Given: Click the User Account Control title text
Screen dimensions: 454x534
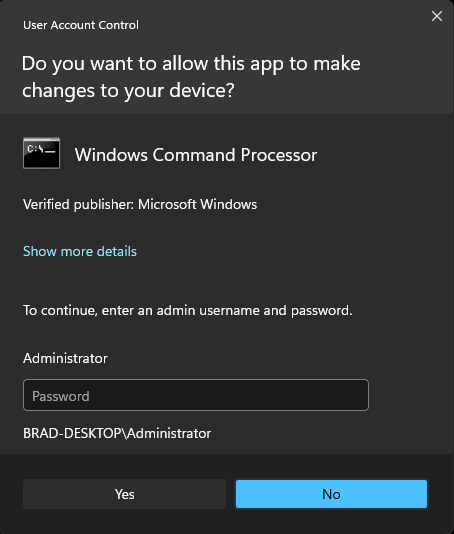Looking at the screenshot, I should coord(81,25).
